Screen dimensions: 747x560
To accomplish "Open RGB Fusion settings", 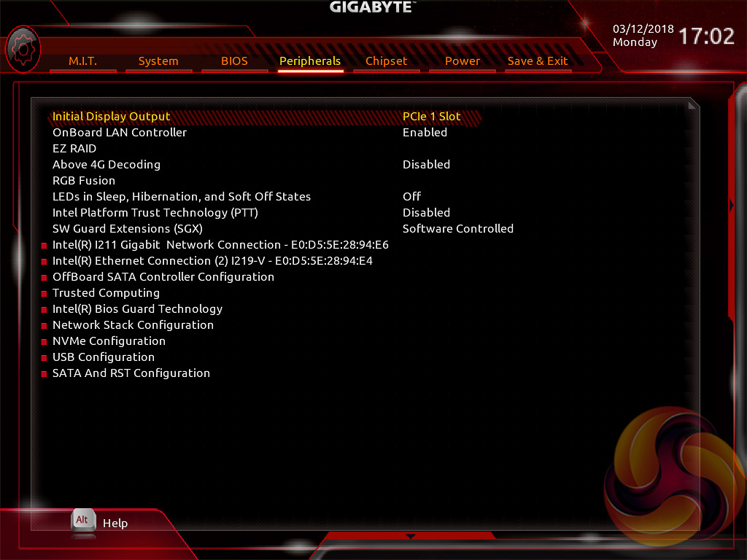I will click(x=84, y=181).
